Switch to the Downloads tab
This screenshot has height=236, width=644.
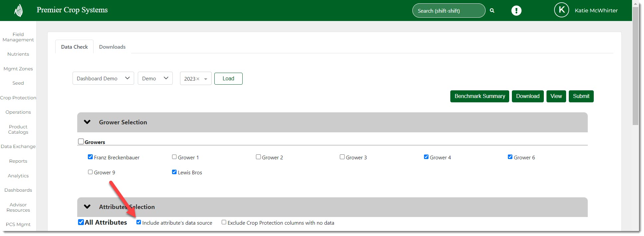(112, 47)
